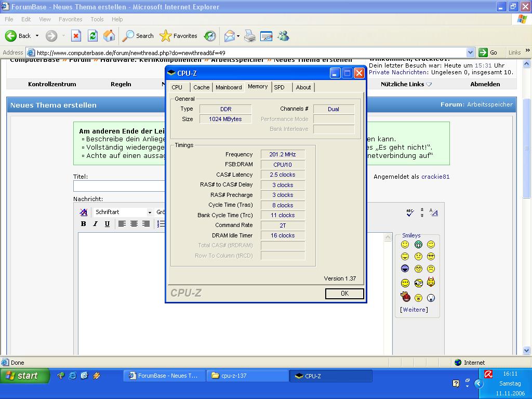Switch to About tab in CPU-Z
The image size is (532, 399).
[x=303, y=87]
